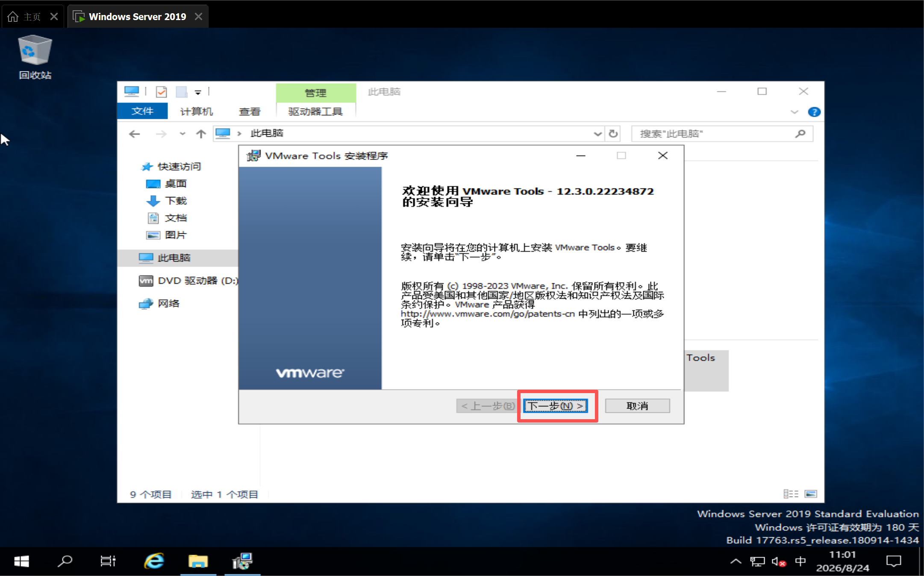Expand the Explorer ribbon with the chevron
Viewport: 924px width, 576px height.
795,112
